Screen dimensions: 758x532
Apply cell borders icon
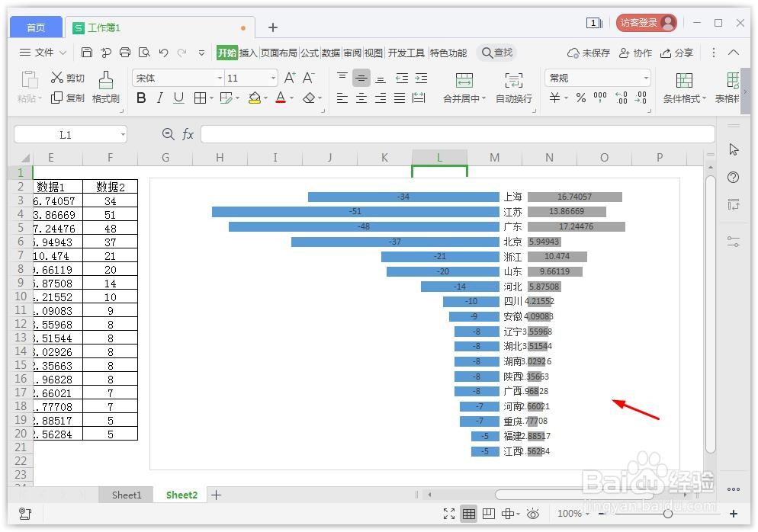pyautogui.click(x=200, y=98)
